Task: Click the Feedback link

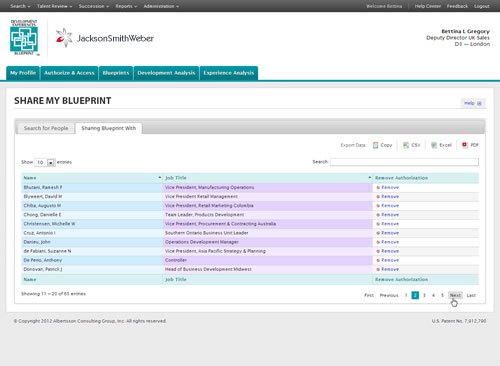Action: [457, 6]
